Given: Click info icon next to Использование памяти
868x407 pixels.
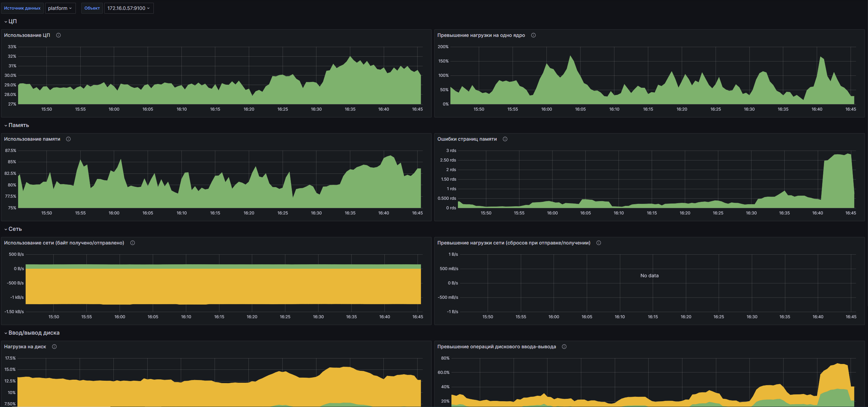Looking at the screenshot, I should [x=68, y=139].
